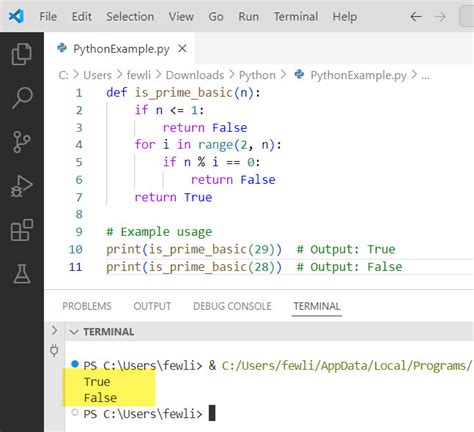Screen dimensions: 474x432
Task: Open the Help menu
Action: point(345,16)
